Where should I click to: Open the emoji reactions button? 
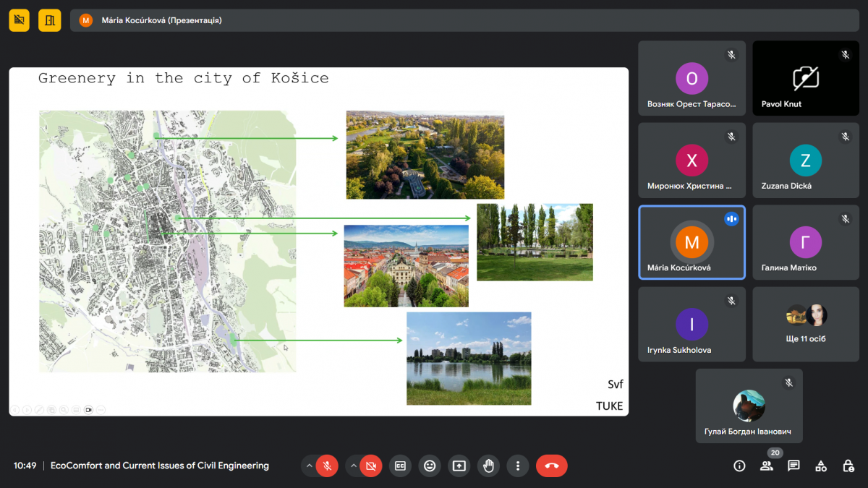tap(430, 466)
